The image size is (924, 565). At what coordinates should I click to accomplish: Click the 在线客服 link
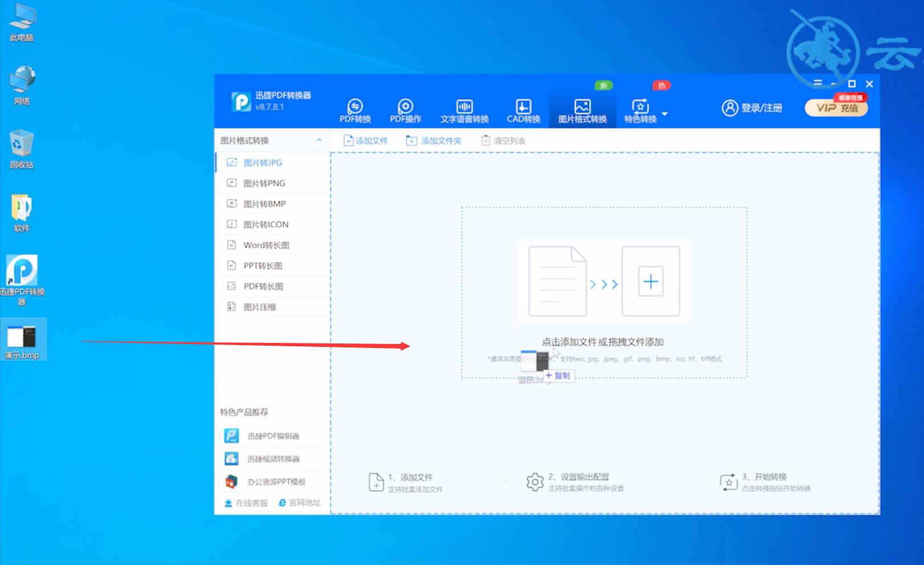pyautogui.click(x=246, y=503)
